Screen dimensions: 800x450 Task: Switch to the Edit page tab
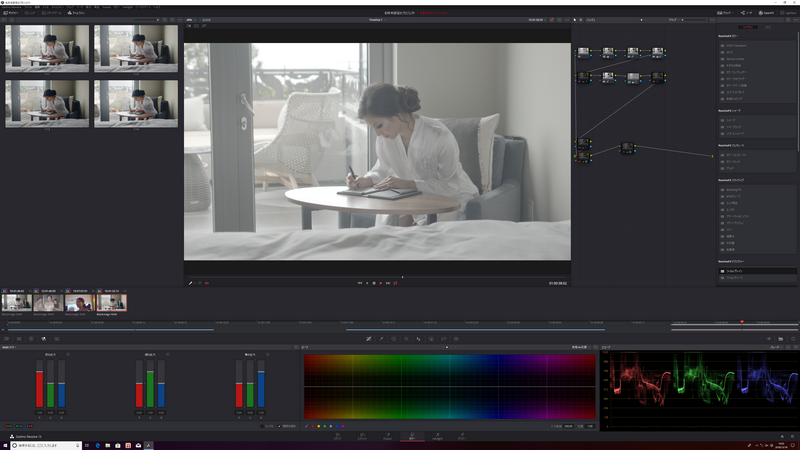click(x=362, y=436)
